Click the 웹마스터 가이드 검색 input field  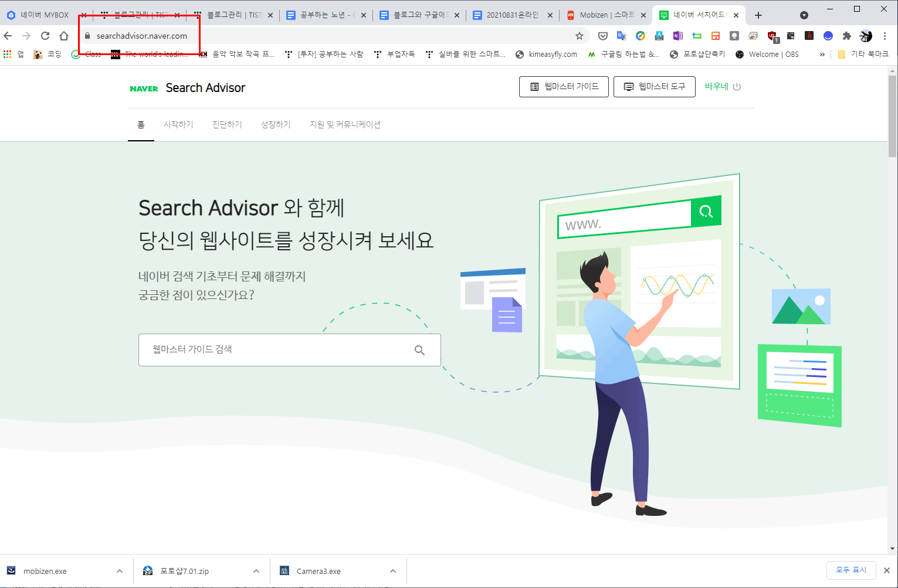(x=289, y=350)
